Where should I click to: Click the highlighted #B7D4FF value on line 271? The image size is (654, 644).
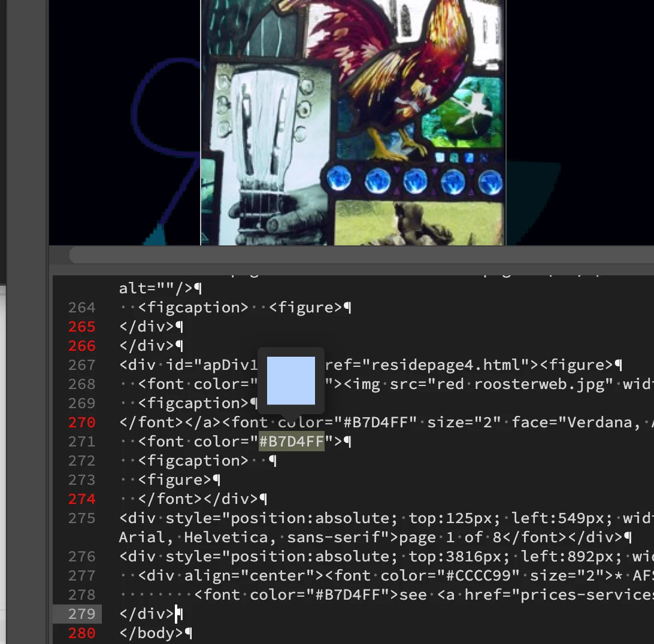(292, 442)
